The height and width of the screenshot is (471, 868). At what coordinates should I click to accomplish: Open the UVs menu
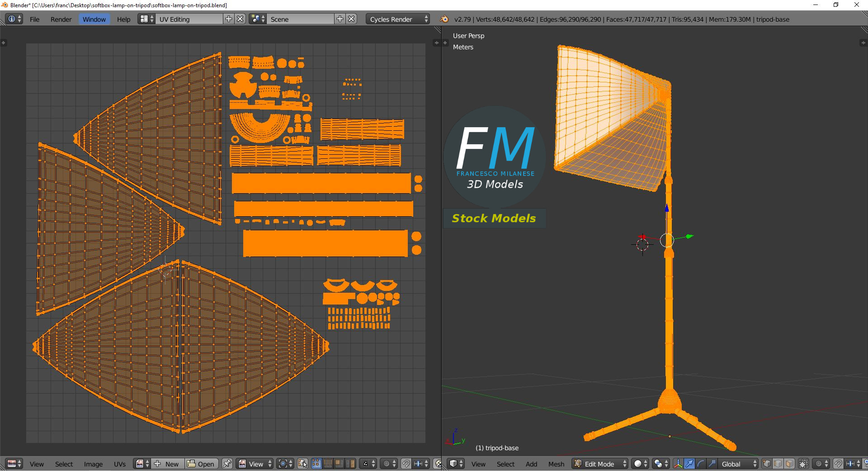pyautogui.click(x=120, y=464)
